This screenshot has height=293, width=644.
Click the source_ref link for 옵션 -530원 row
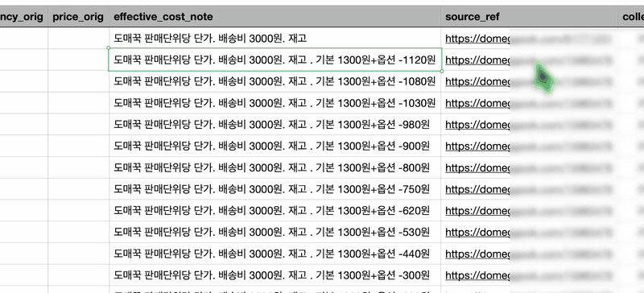tap(528, 232)
